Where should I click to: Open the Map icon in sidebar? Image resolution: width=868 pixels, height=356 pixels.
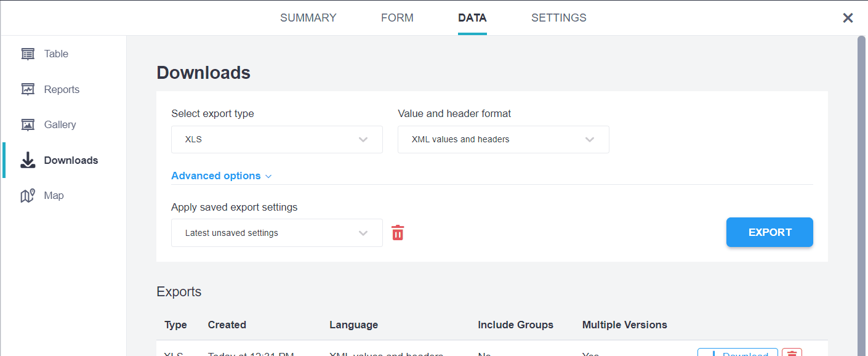[28, 196]
